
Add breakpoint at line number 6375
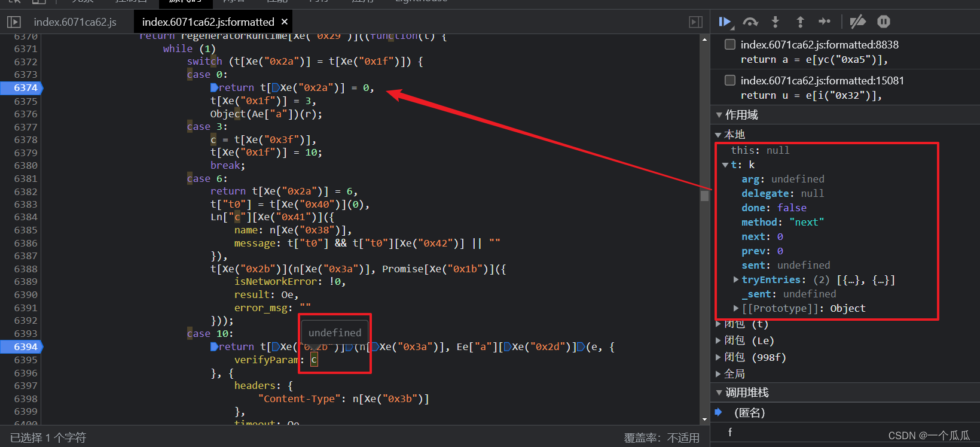pyautogui.click(x=26, y=101)
